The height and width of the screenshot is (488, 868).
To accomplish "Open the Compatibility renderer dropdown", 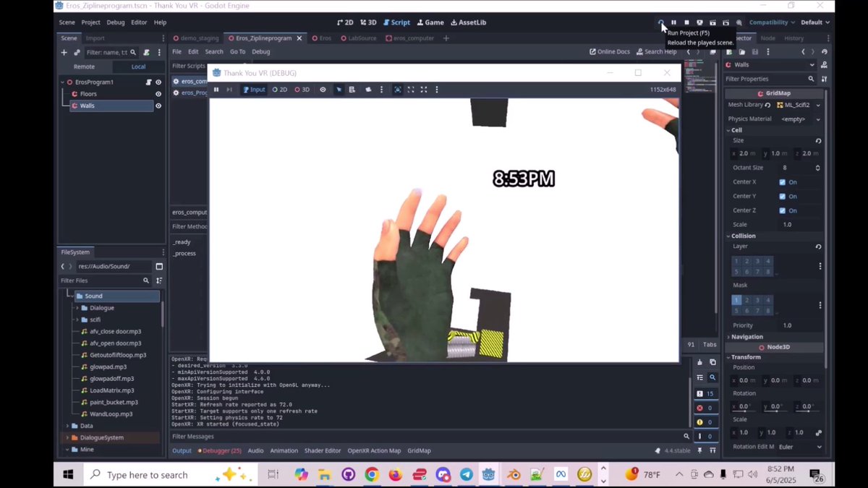I will coord(769,22).
